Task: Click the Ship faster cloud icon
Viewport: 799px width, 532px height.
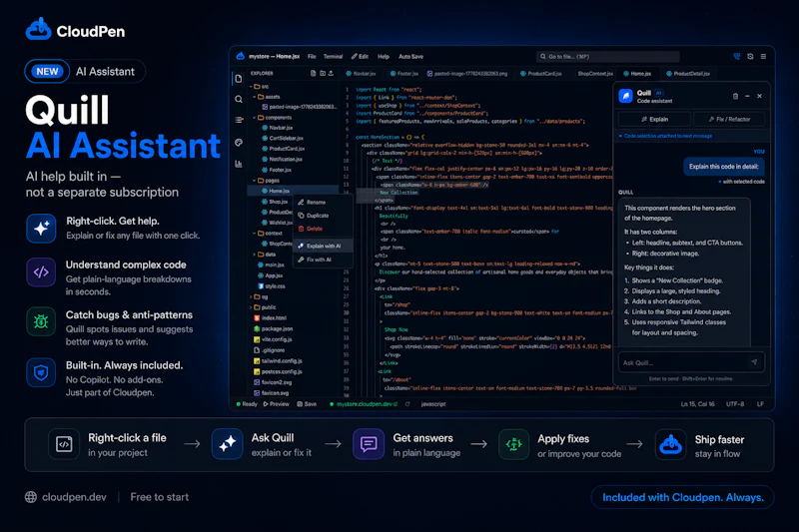Action: click(670, 444)
